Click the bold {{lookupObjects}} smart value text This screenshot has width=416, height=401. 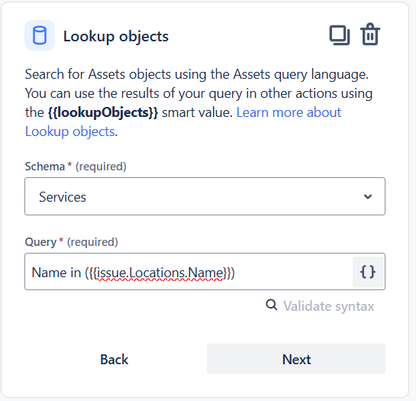click(103, 113)
